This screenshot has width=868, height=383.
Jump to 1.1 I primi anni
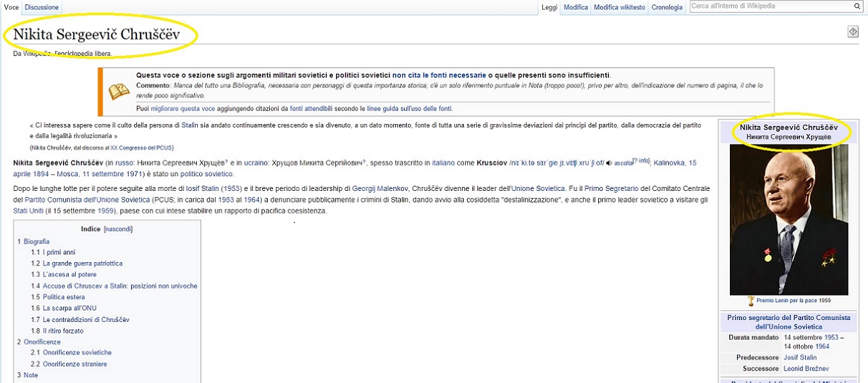[x=59, y=253]
